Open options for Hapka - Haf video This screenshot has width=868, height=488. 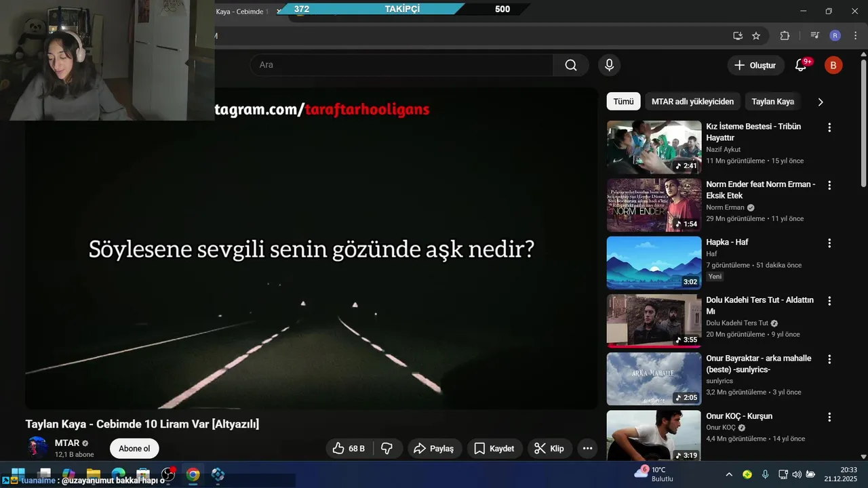coord(829,243)
